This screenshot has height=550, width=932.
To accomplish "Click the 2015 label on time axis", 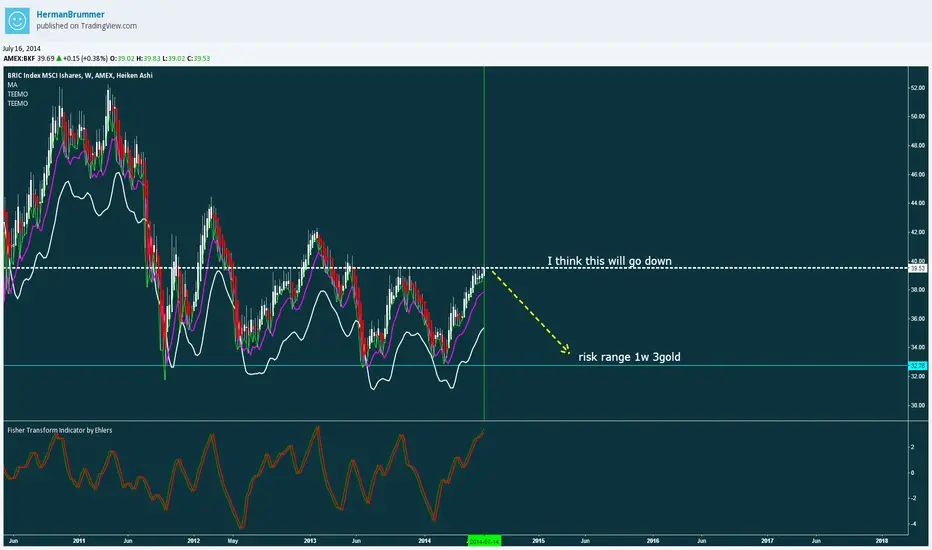I will coord(539,541).
